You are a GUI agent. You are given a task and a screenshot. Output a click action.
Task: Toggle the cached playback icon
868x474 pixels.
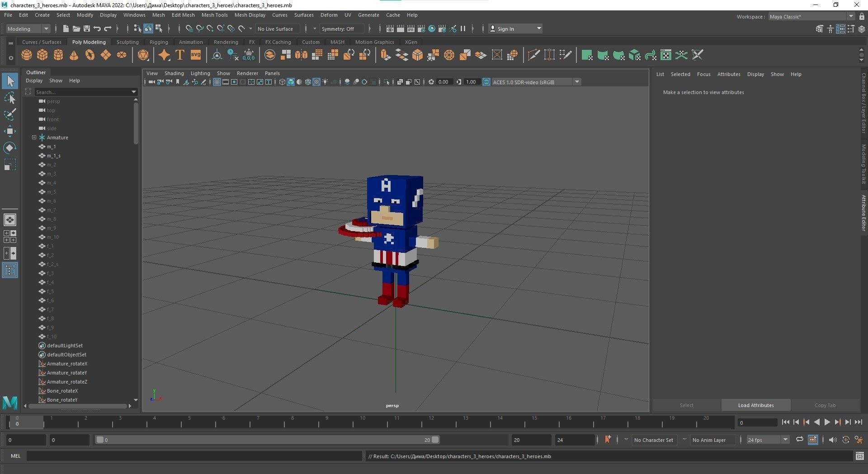[x=812, y=440]
